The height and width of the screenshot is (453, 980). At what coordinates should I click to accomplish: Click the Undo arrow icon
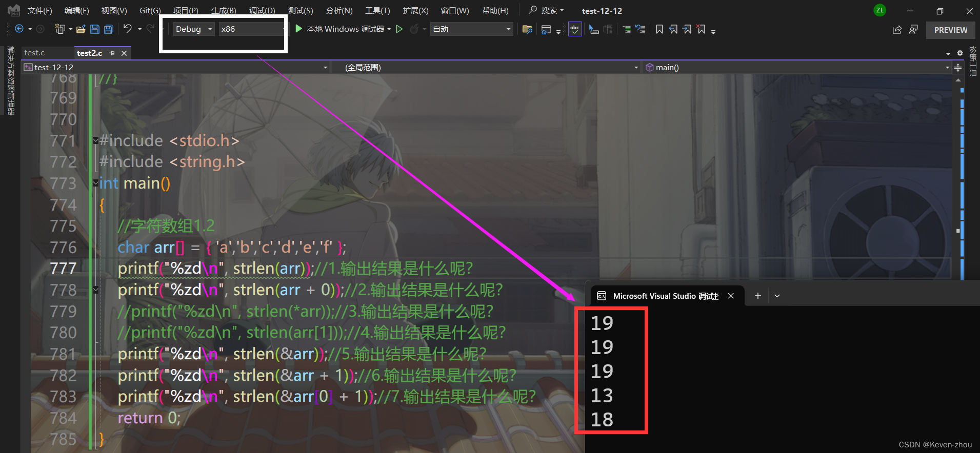click(128, 29)
